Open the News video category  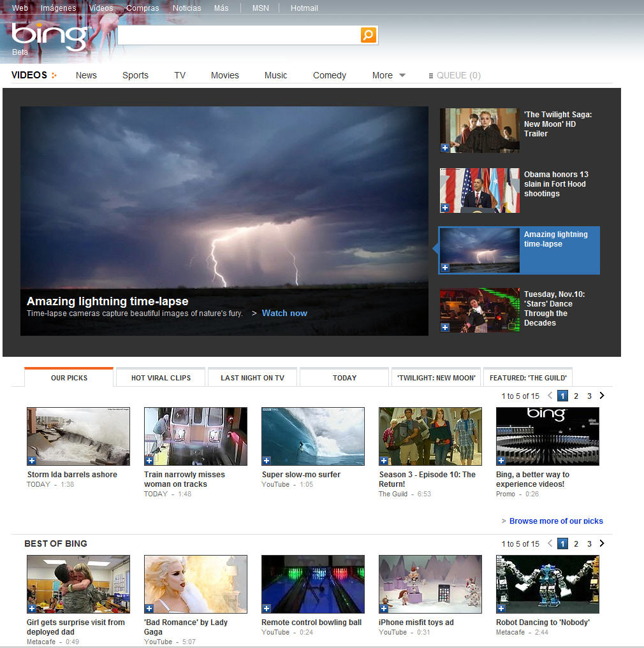[86, 76]
